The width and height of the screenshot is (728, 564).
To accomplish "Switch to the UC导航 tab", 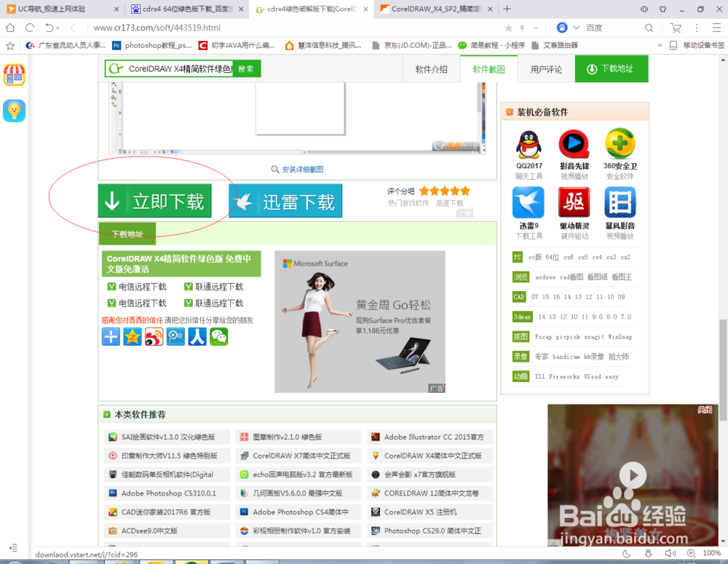I will (63, 9).
